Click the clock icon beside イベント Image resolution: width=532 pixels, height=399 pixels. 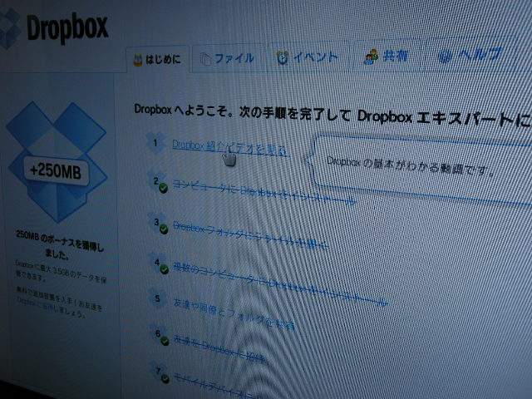click(x=283, y=57)
